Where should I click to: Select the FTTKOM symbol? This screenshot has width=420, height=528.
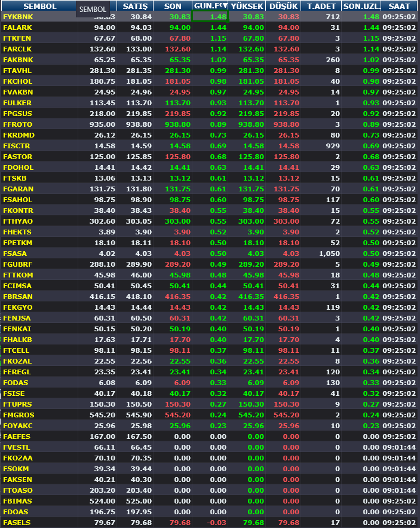(x=18, y=275)
